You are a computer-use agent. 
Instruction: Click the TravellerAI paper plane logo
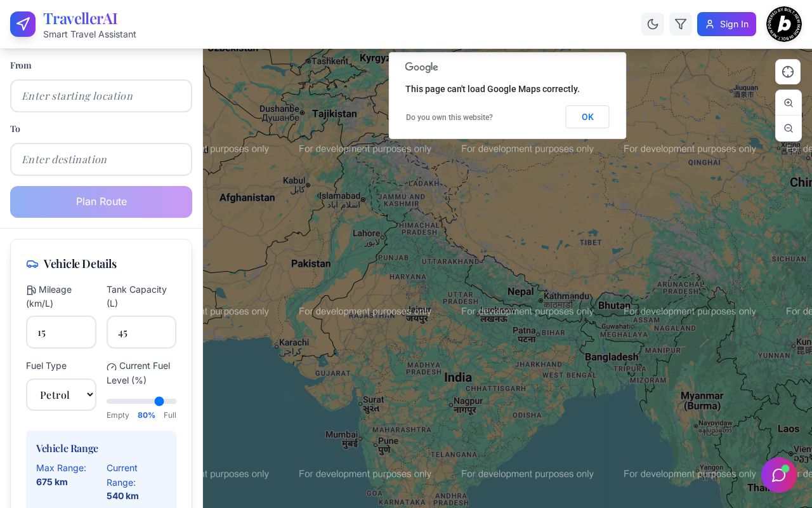coord(23,24)
